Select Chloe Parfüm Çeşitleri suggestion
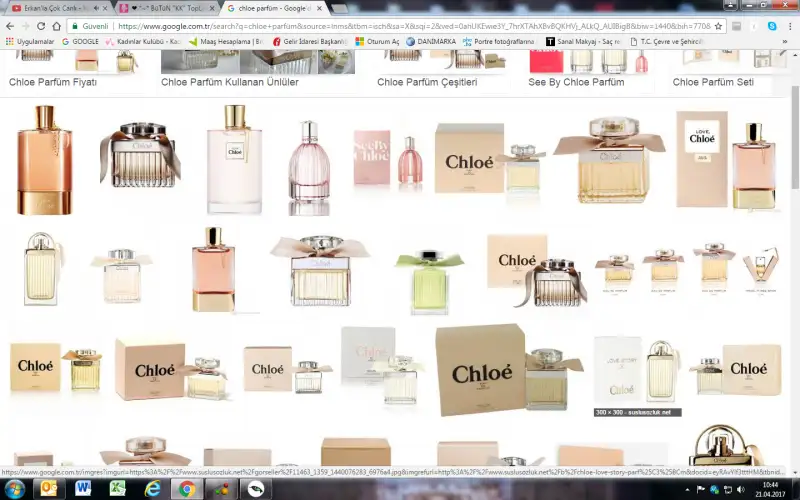The width and height of the screenshot is (800, 500). 427,82
